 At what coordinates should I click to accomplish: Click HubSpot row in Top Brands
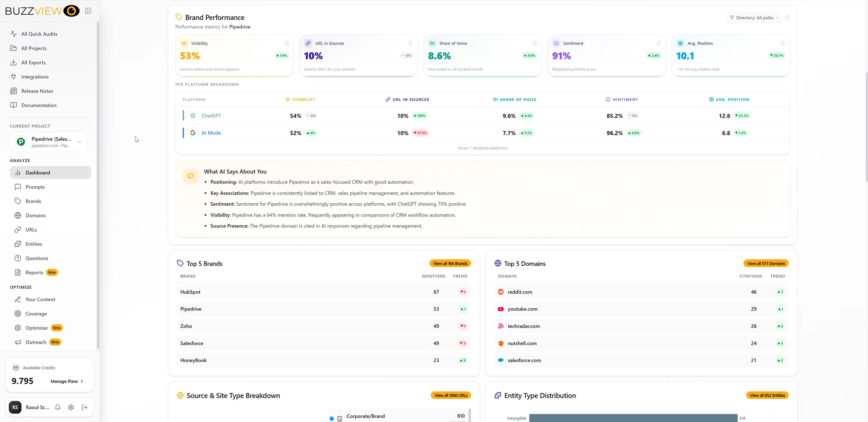[324, 292]
